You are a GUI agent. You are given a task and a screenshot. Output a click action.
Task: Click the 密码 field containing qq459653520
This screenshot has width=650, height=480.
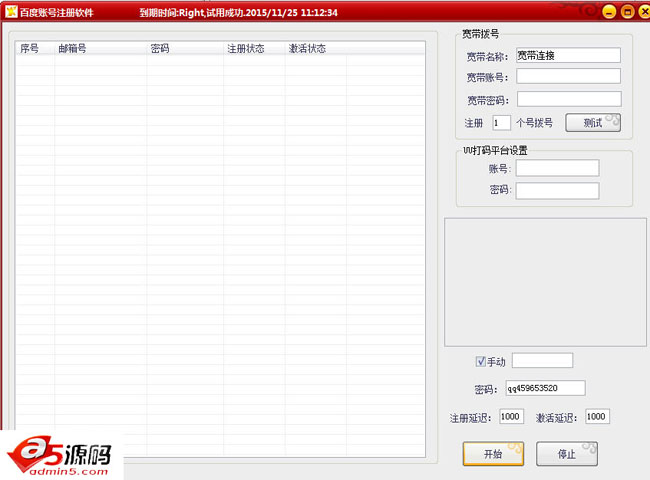pyautogui.click(x=546, y=388)
